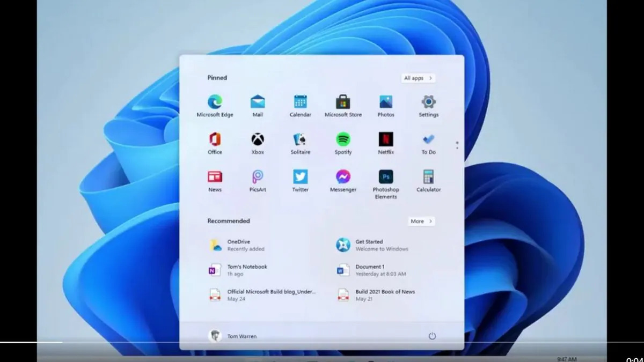The width and height of the screenshot is (644, 362).
Task: Open the Microsoft Store icon
Action: tap(343, 101)
